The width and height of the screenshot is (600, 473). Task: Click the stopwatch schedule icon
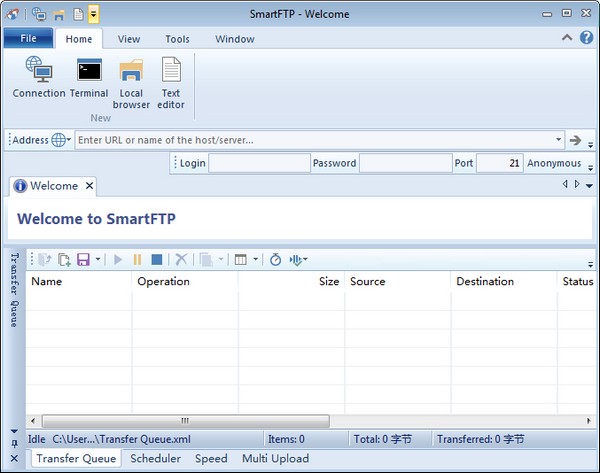[x=275, y=259]
